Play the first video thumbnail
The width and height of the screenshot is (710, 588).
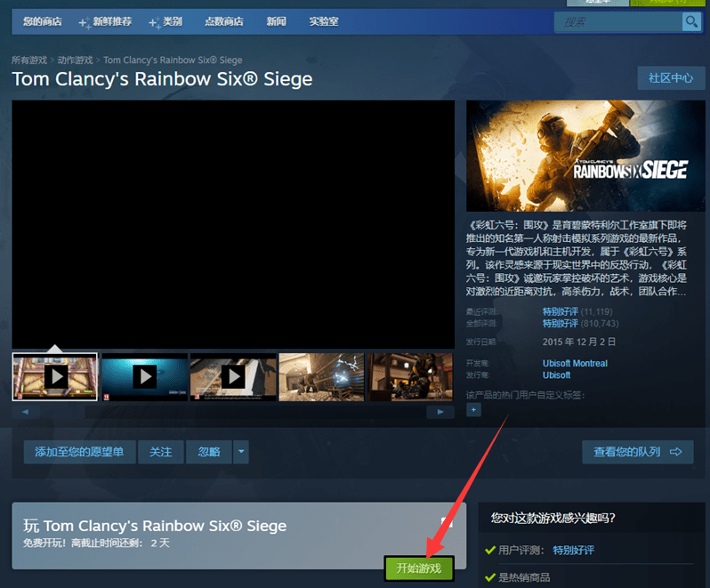coord(55,376)
